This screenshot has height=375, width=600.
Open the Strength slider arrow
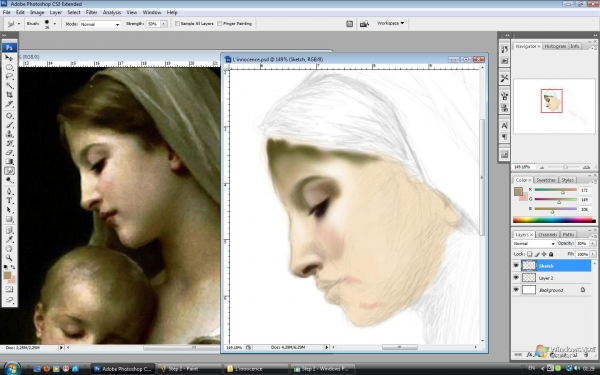point(164,24)
